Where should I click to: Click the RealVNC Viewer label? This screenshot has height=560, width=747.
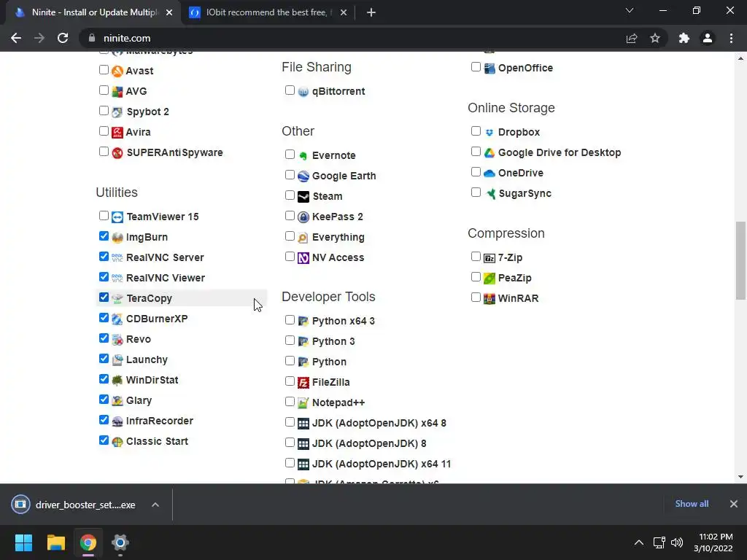coord(166,278)
